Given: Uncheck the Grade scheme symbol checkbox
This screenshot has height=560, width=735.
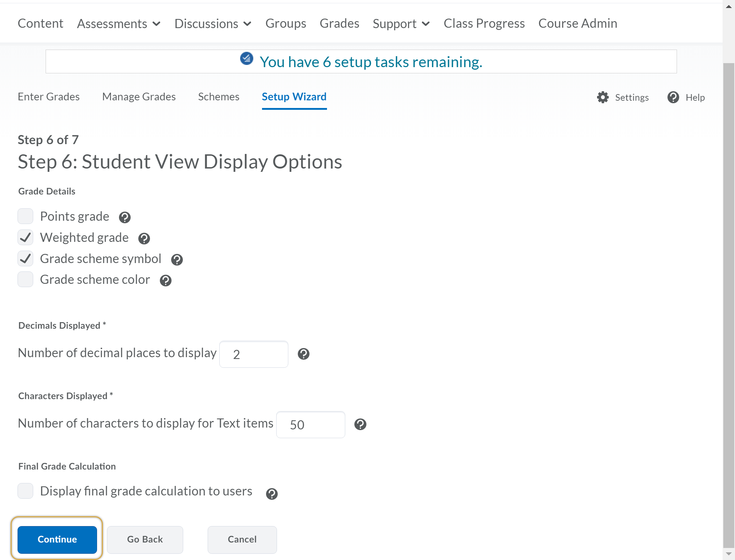Looking at the screenshot, I should pyautogui.click(x=26, y=259).
